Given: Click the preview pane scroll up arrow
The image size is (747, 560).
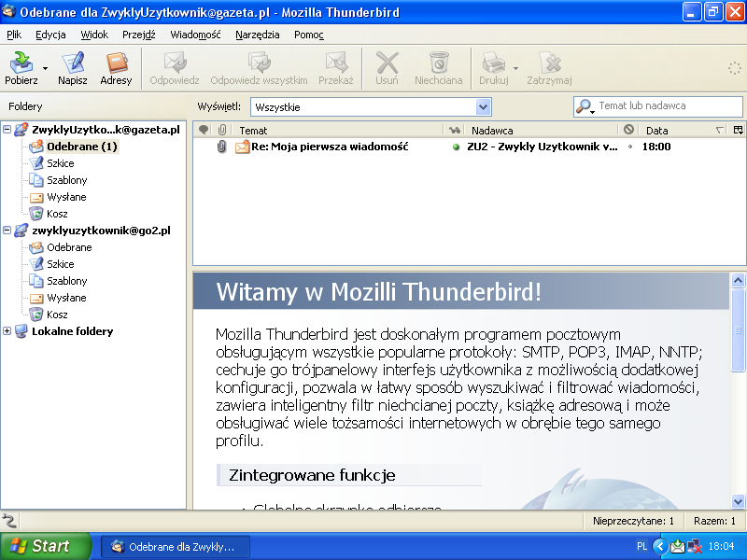Looking at the screenshot, I should click(x=738, y=281).
